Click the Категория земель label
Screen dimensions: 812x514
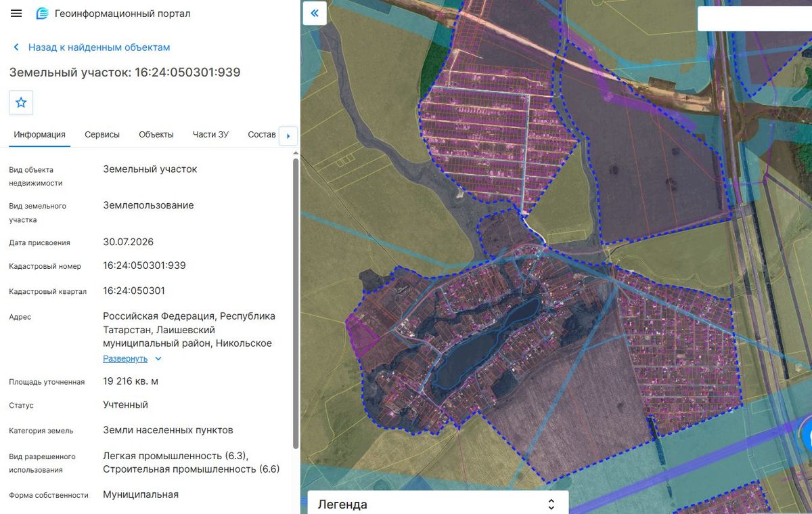pyautogui.click(x=41, y=431)
